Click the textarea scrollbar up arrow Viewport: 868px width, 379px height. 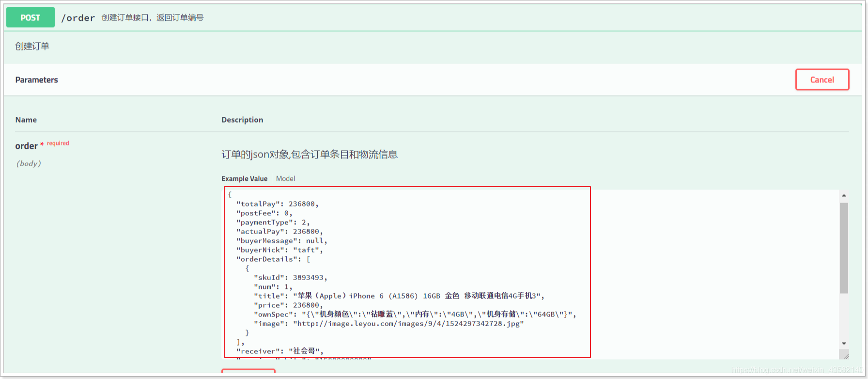pyautogui.click(x=844, y=195)
